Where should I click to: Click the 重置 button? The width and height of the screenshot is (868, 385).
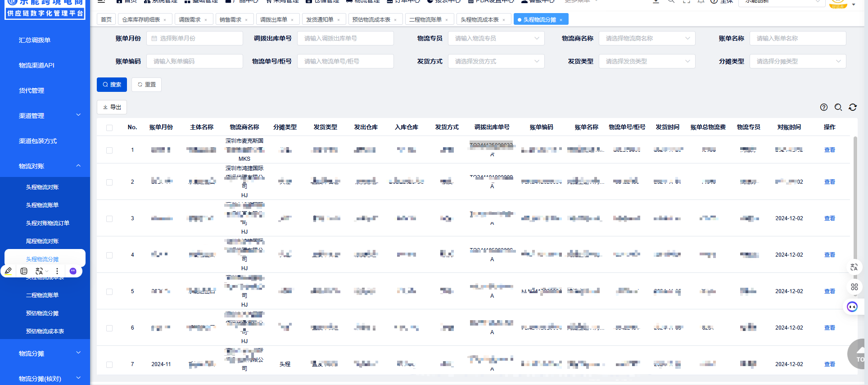tap(146, 85)
